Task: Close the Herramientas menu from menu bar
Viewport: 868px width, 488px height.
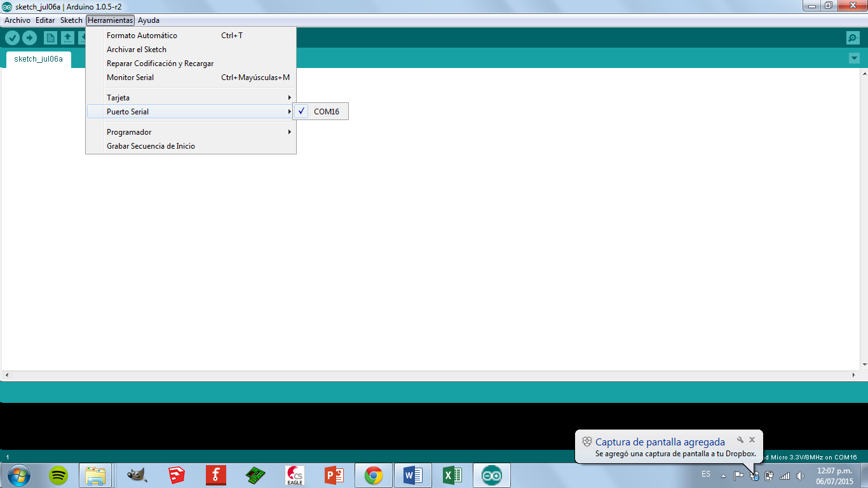Action: coord(111,20)
